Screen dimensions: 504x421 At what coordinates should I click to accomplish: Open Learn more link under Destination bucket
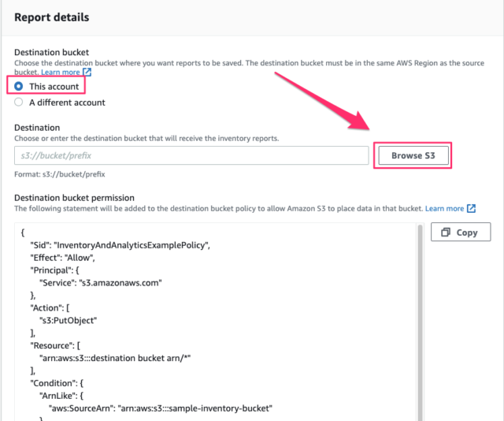coord(61,73)
